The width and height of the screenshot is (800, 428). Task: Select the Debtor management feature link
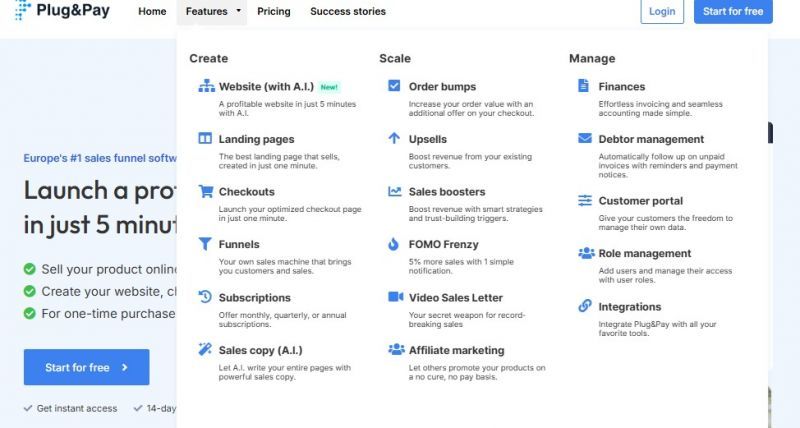coord(651,139)
